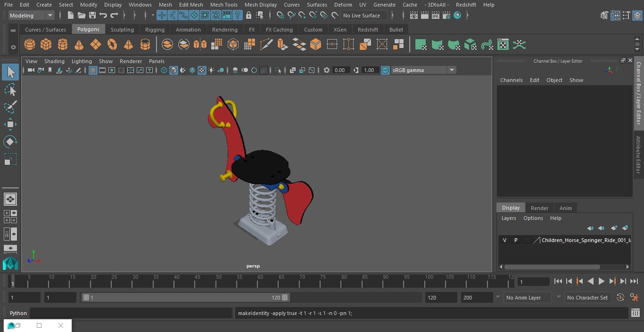Open the UV editor checker window icon
This screenshot has height=332, width=644.
click(x=503, y=45)
